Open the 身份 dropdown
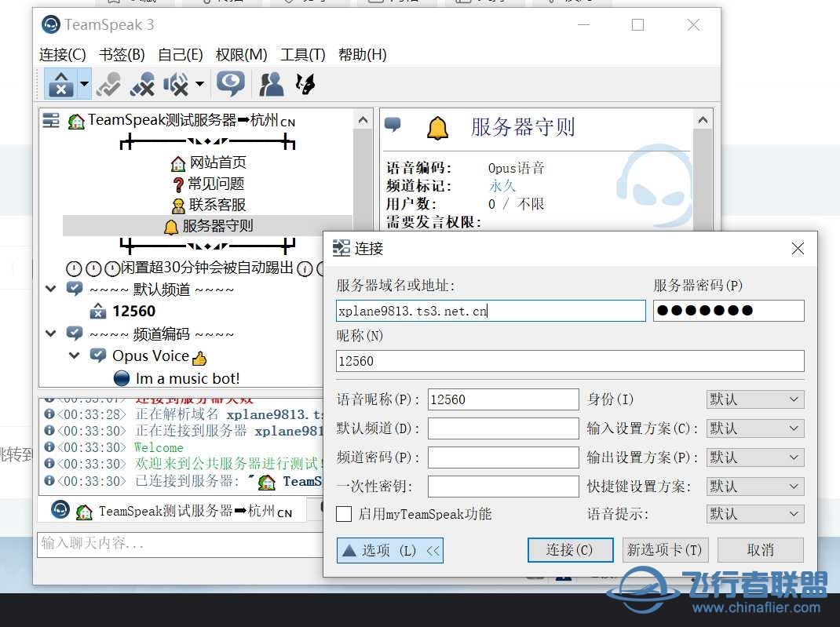 click(754, 399)
